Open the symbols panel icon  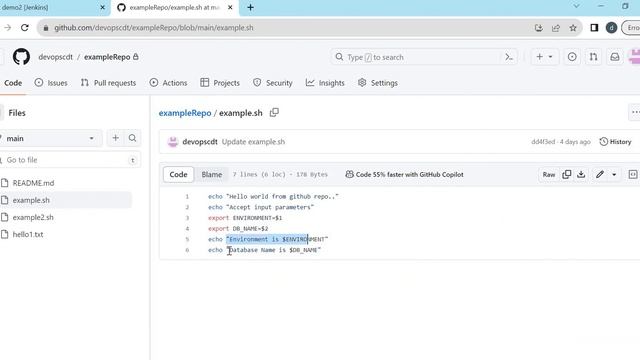coord(633,174)
